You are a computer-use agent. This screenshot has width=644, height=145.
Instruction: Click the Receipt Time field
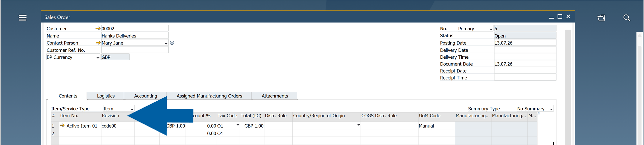(x=525, y=77)
